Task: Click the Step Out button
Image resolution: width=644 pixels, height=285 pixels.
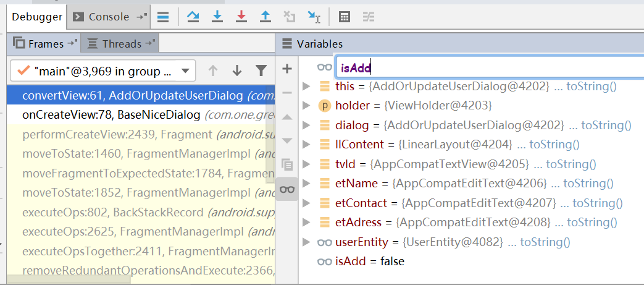Action: (266, 17)
